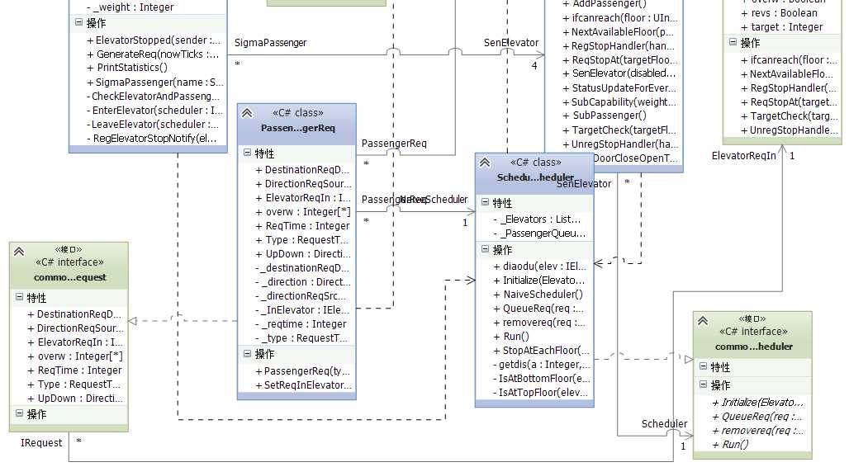Collapse 操作 section in commo...heduler interface
Viewport: 868px width, 467px height.
pos(703,384)
